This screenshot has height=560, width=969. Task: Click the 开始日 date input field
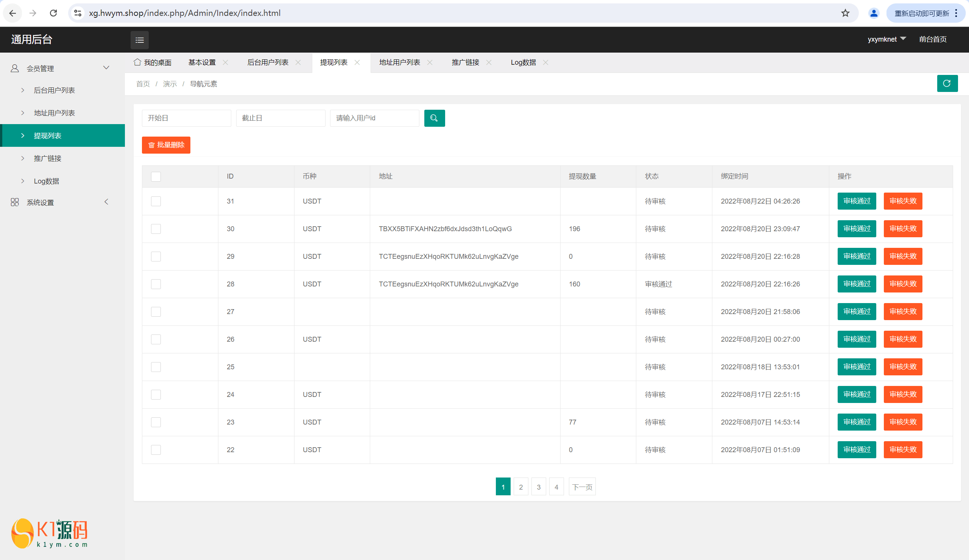186,118
